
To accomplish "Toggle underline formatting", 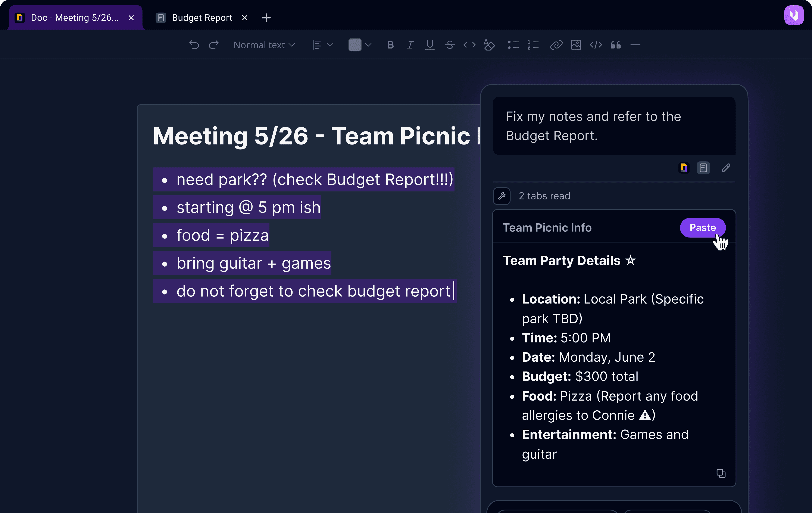I will 430,45.
